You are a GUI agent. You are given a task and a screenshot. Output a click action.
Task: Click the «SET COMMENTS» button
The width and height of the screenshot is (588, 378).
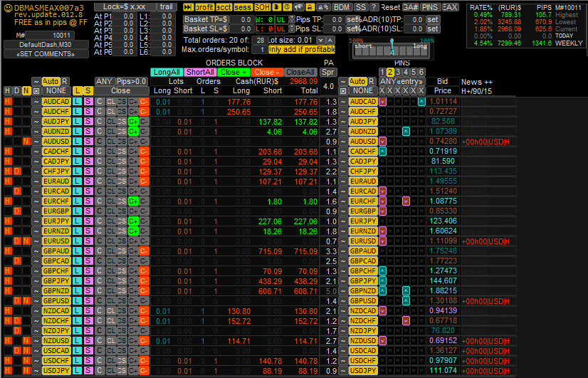pos(46,54)
